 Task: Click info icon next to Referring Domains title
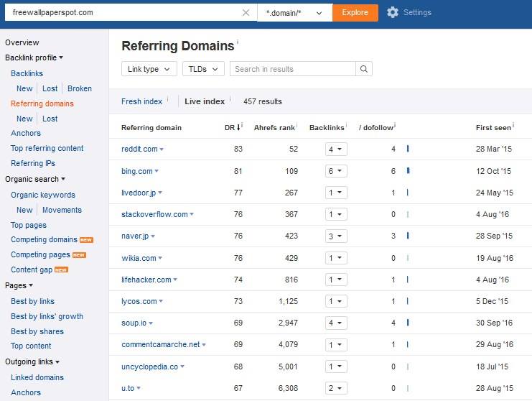pyautogui.click(x=238, y=42)
